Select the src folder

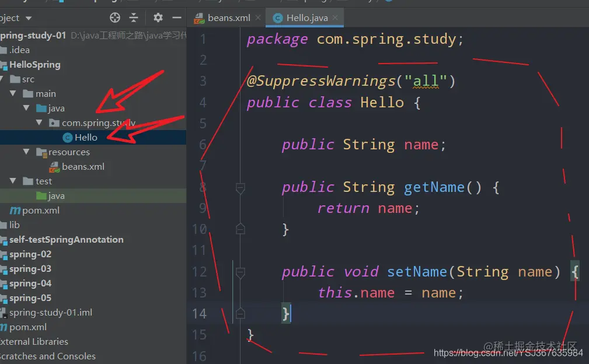click(x=28, y=79)
